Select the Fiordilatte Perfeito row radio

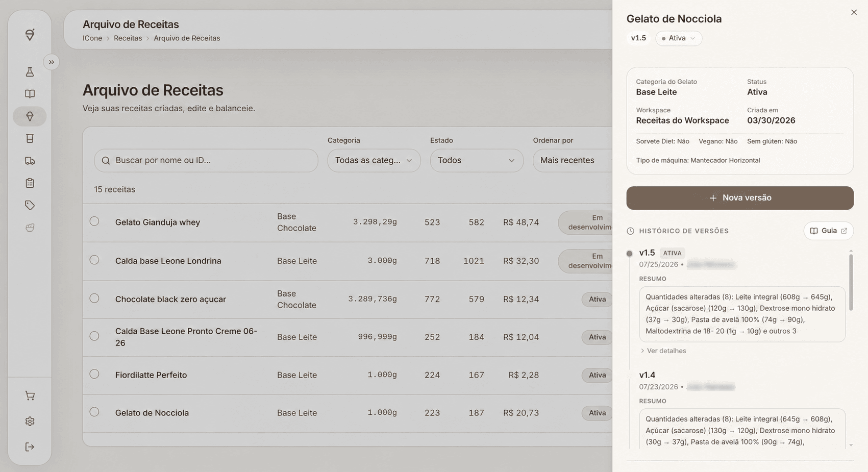click(x=94, y=374)
